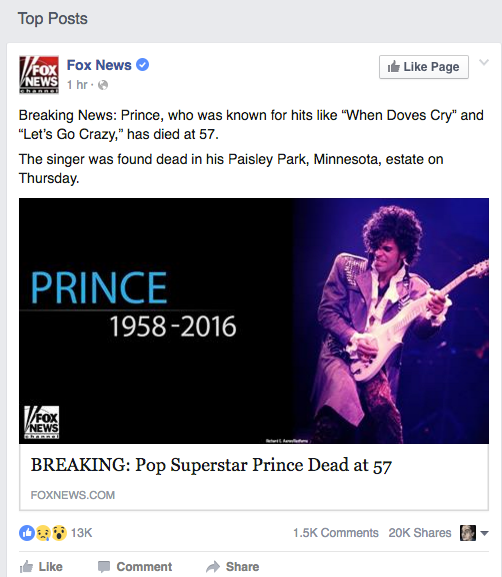This screenshot has height=577, width=502.
Task: Click the Fox News profile logo
Action: 39,75
